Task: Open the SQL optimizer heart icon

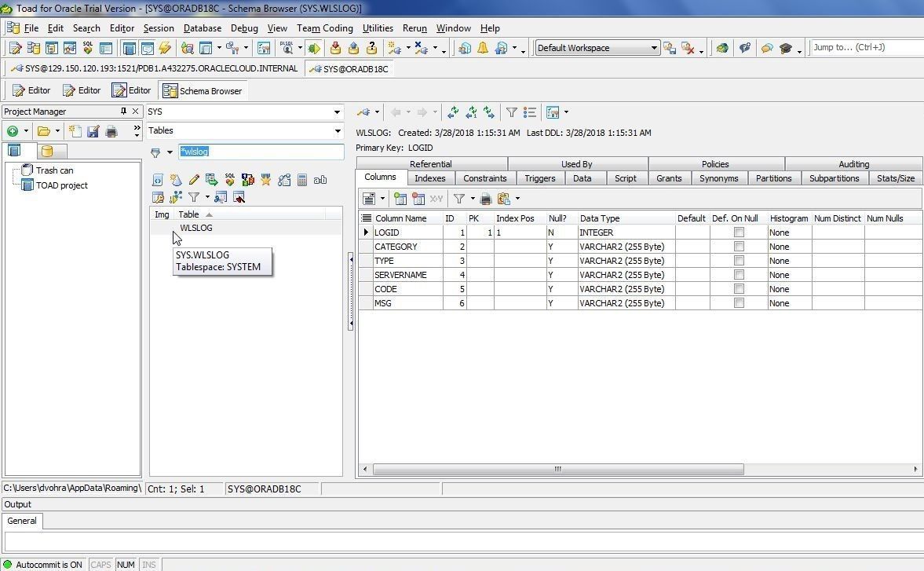Action: pyautogui.click(x=88, y=49)
